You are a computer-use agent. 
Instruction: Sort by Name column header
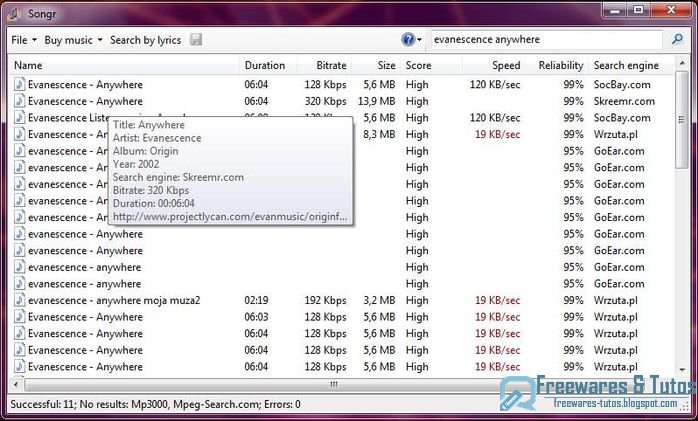pyautogui.click(x=124, y=65)
